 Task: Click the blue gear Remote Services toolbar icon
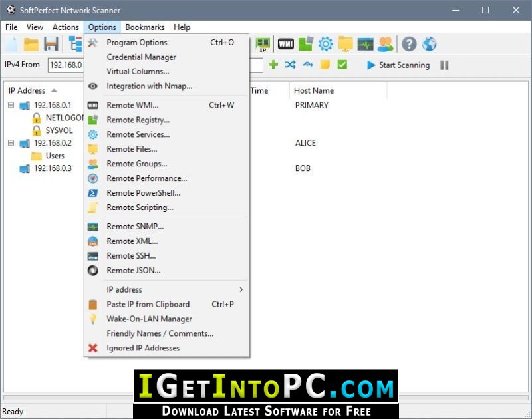pyautogui.click(x=326, y=44)
